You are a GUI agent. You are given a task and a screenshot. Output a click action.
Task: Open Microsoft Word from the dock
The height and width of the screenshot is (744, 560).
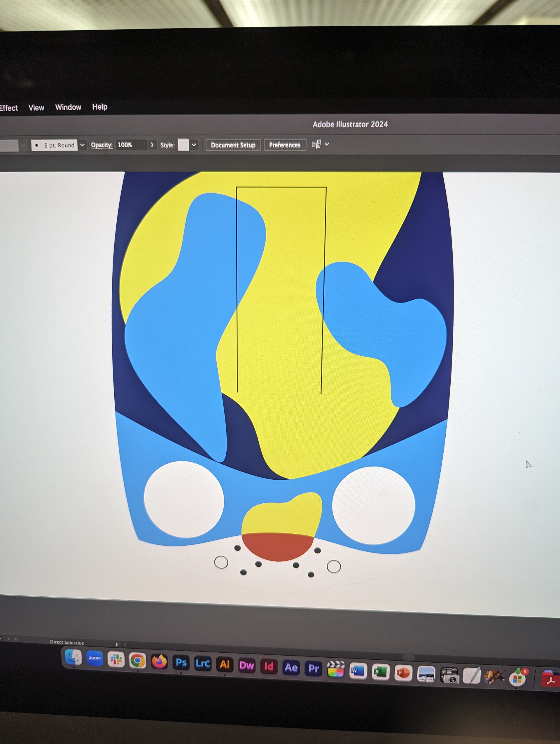click(x=358, y=671)
